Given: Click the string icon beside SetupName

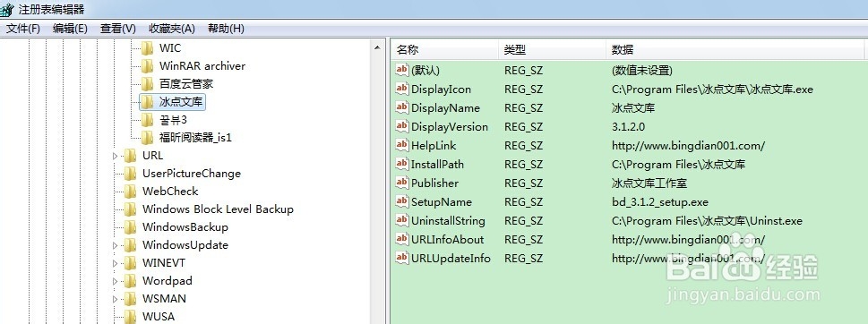Looking at the screenshot, I should pyautogui.click(x=402, y=201).
